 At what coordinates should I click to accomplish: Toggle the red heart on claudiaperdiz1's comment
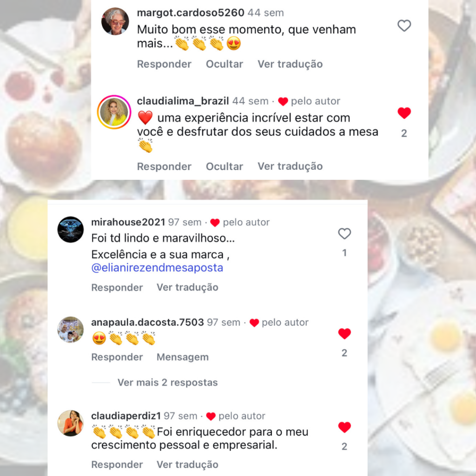(344, 427)
